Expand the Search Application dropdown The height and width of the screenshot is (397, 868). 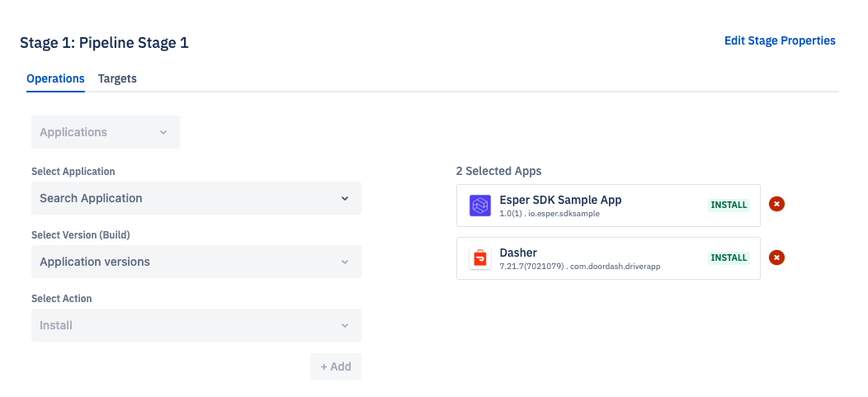(x=196, y=198)
